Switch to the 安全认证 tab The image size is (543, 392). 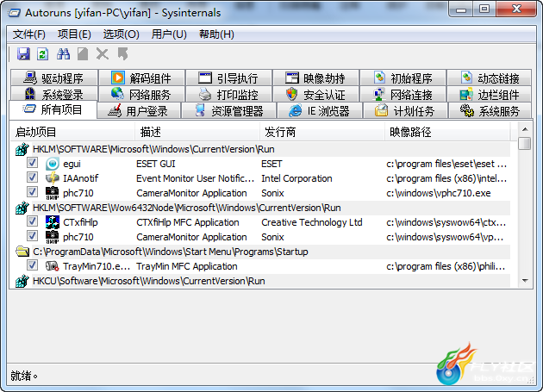pos(315,94)
